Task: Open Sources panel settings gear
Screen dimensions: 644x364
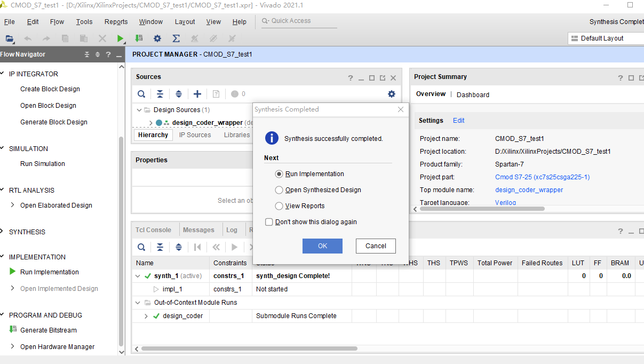Action: (392, 94)
